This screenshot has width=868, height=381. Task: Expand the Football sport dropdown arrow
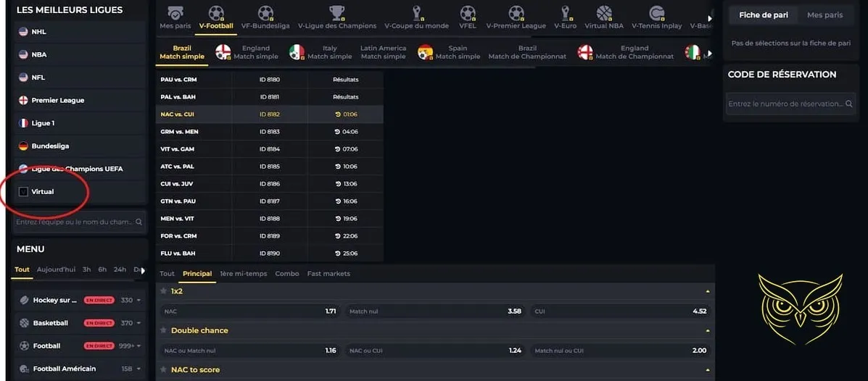tap(139, 346)
